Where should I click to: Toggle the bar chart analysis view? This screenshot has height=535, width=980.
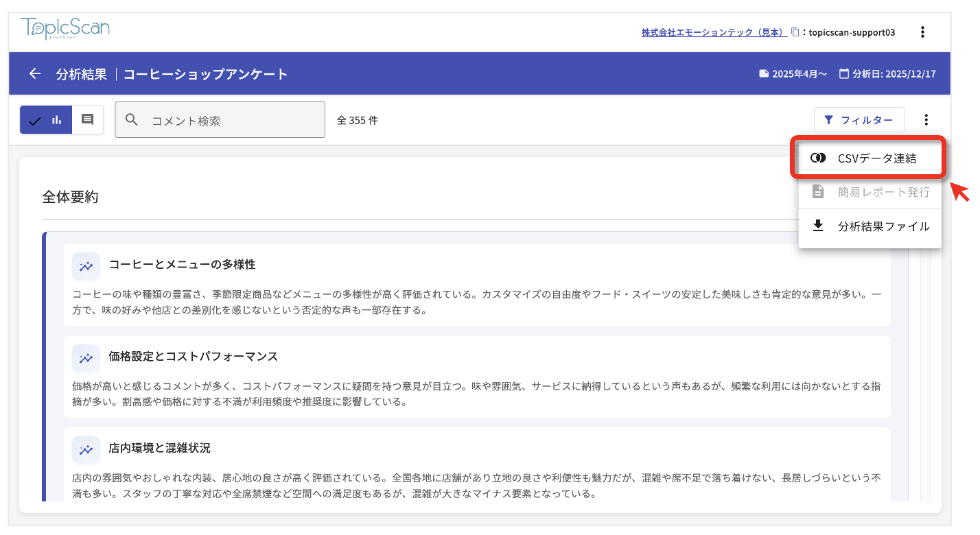click(x=46, y=120)
